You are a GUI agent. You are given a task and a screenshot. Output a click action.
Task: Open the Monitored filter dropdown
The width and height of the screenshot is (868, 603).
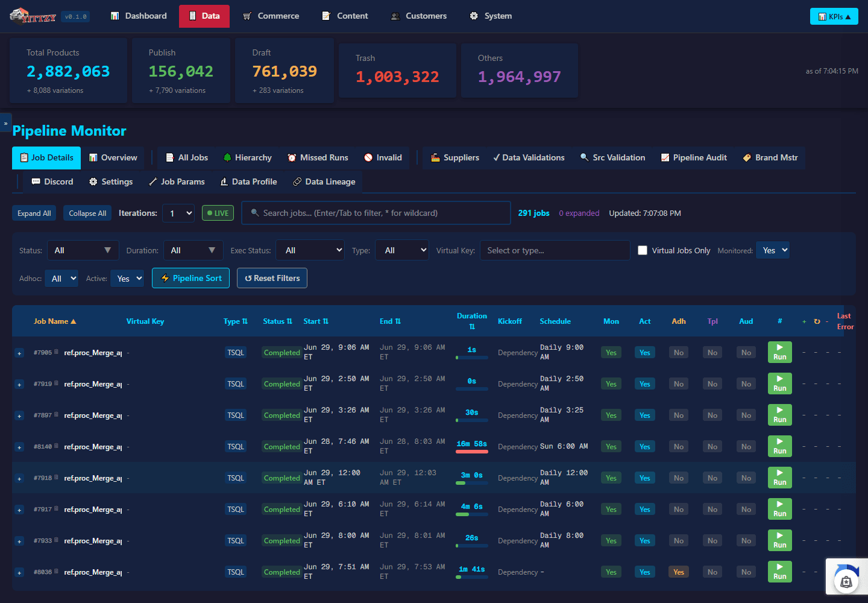tap(772, 250)
